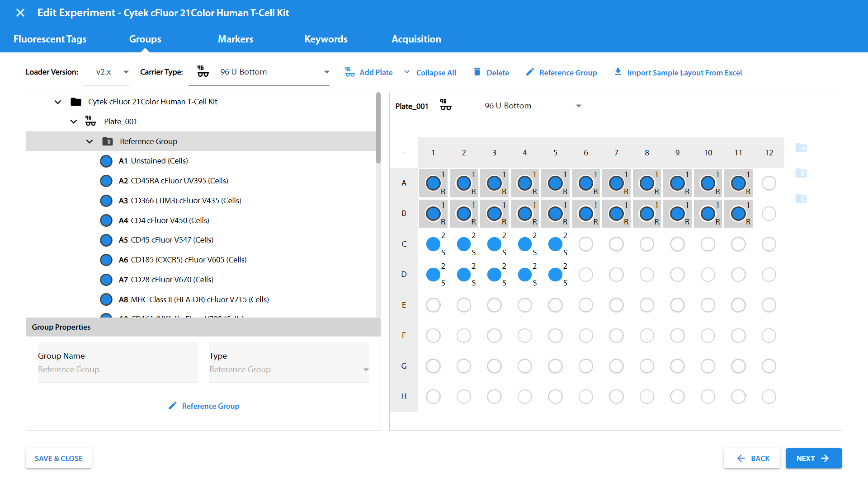Switch to the Groups tab
Screen dimensions: 868x486
point(145,39)
